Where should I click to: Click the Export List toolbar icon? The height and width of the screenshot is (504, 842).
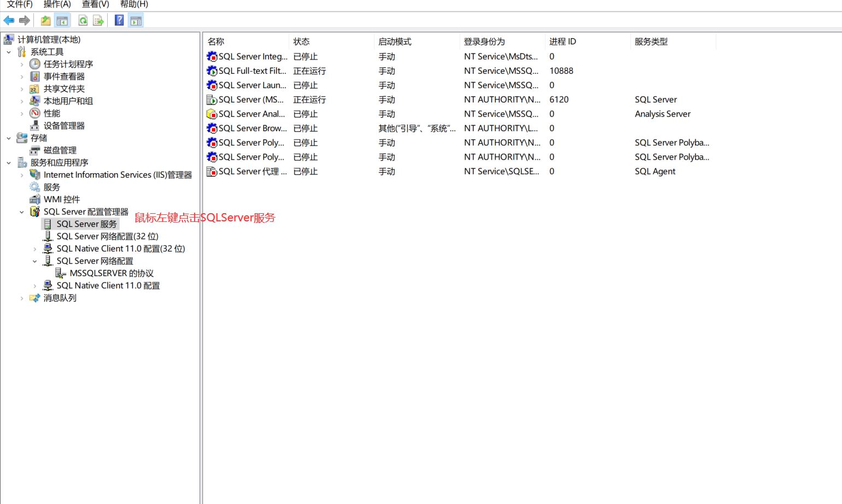coord(98,21)
